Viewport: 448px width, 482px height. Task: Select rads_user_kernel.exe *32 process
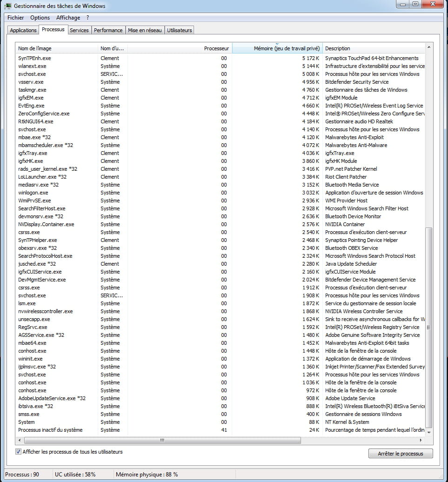click(x=220, y=169)
